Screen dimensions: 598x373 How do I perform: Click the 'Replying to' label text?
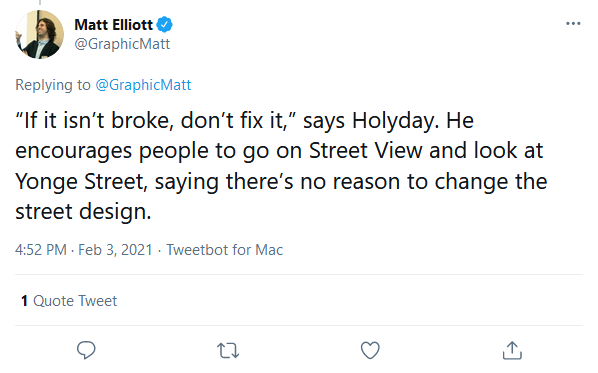click(x=53, y=85)
